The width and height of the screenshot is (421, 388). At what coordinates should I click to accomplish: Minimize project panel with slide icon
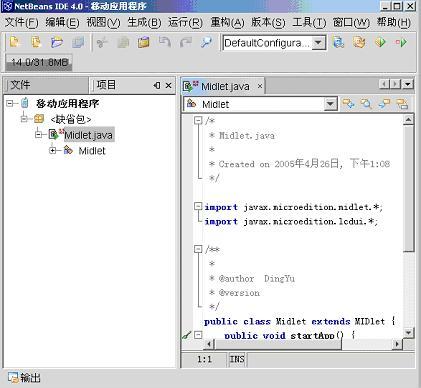click(x=157, y=85)
